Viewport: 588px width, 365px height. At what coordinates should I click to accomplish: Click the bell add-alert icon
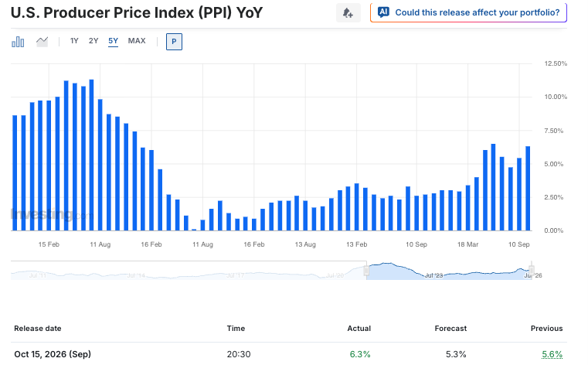[x=348, y=12]
